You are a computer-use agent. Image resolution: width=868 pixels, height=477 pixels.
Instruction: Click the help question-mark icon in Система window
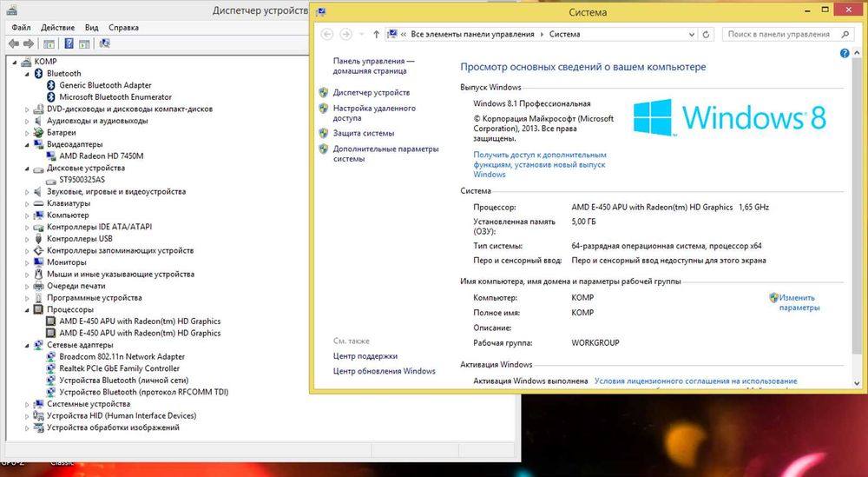tap(845, 53)
